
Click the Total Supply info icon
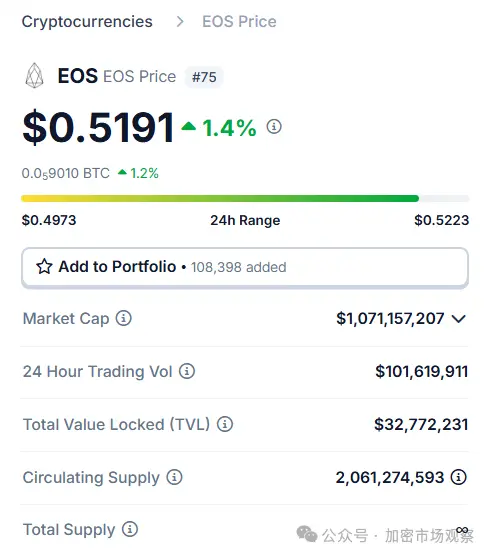click(x=130, y=529)
